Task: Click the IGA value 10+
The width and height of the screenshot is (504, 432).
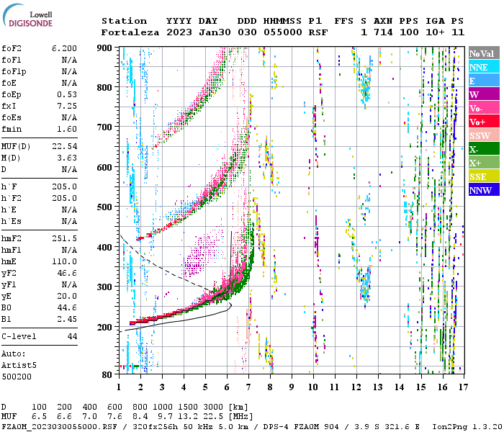Action: click(x=435, y=32)
